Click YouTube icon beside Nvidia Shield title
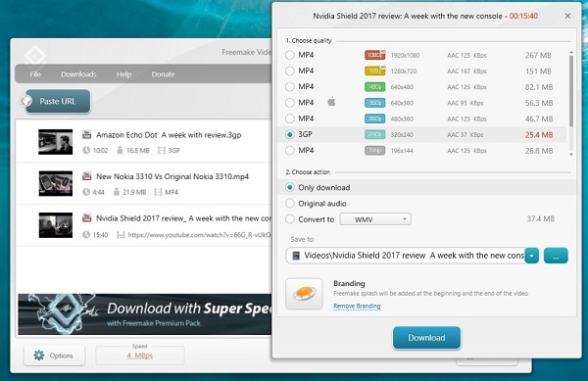 click(x=86, y=217)
